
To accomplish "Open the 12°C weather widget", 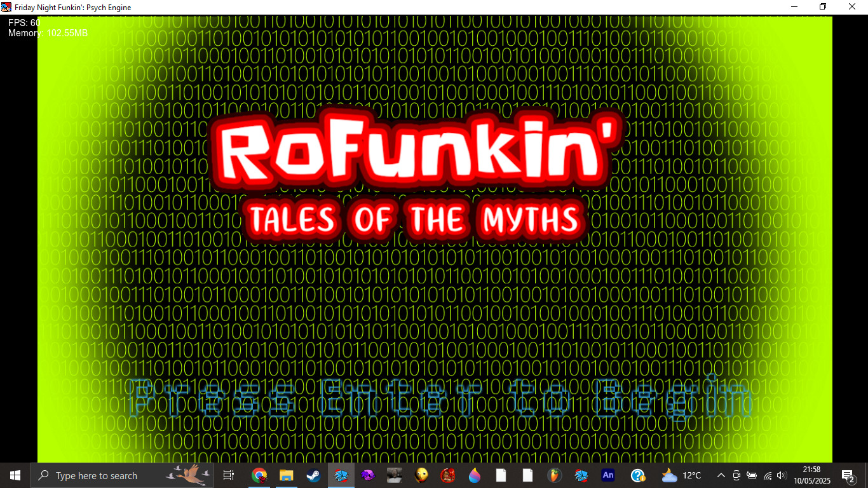I will [681, 475].
